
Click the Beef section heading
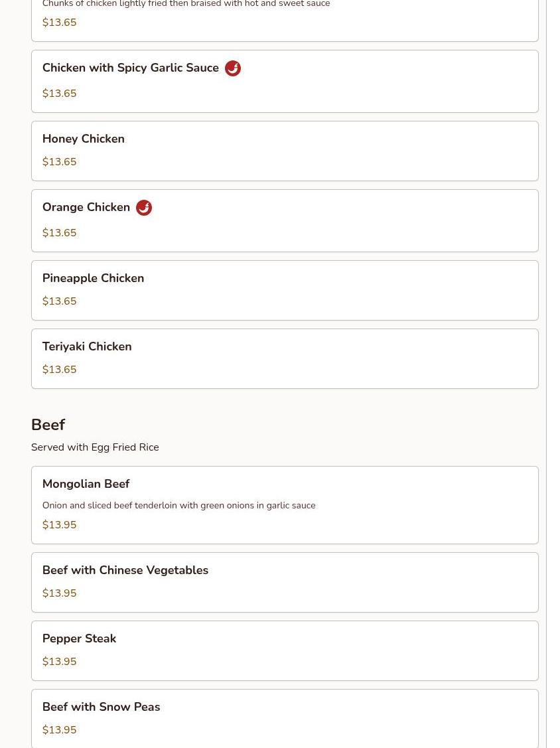click(48, 425)
